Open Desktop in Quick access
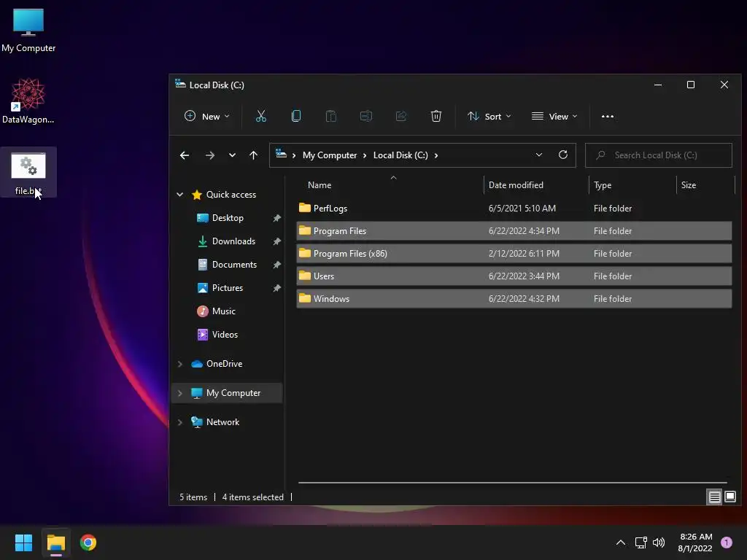The image size is (747, 560). [x=228, y=217]
